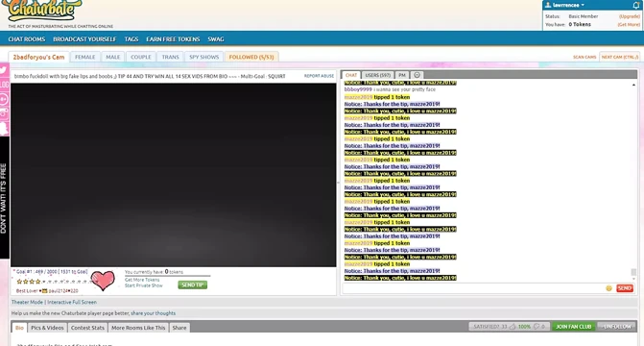Switch to the MALE tab
Image resolution: width=644 pixels, height=346 pixels.
point(113,57)
